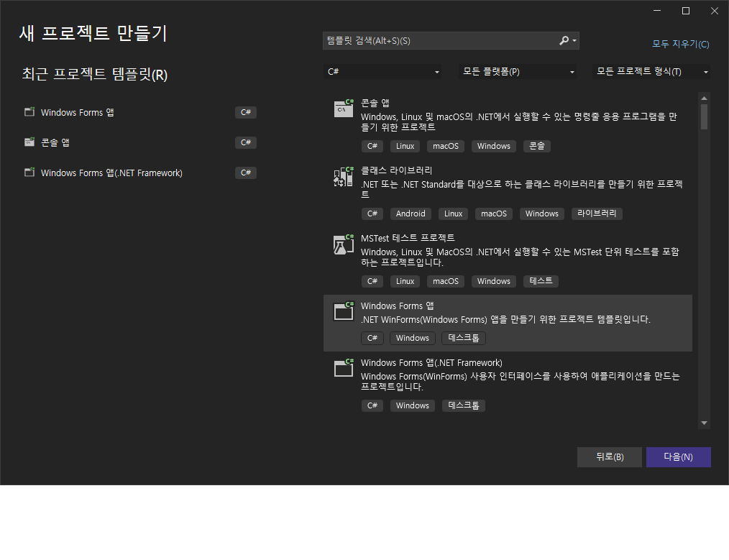
Task: Maximize the new project dialog window
Action: tap(686, 11)
